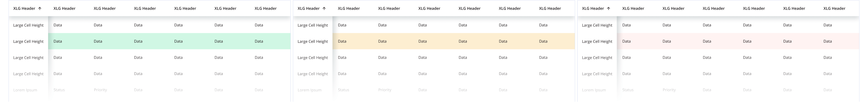
Task: Open the Lorem Ipsum cell in the pink-row table
Action: [x=594, y=90]
